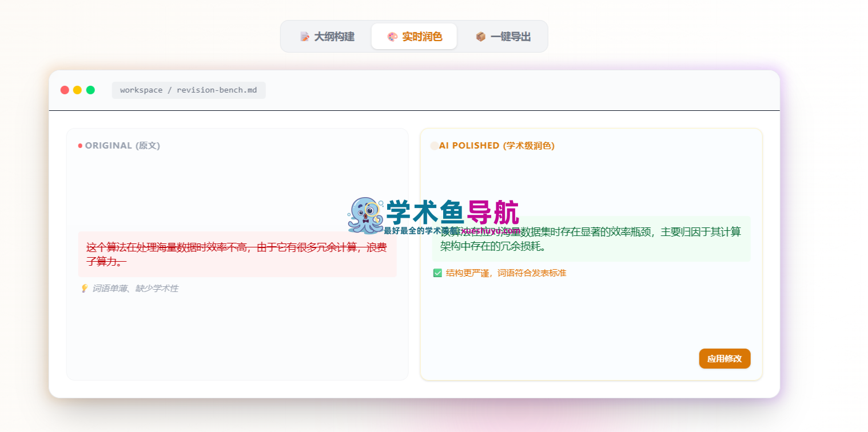Viewport: 868px width, 432px height.
Task: Click the palette icon on 实时润色
Action: point(392,37)
